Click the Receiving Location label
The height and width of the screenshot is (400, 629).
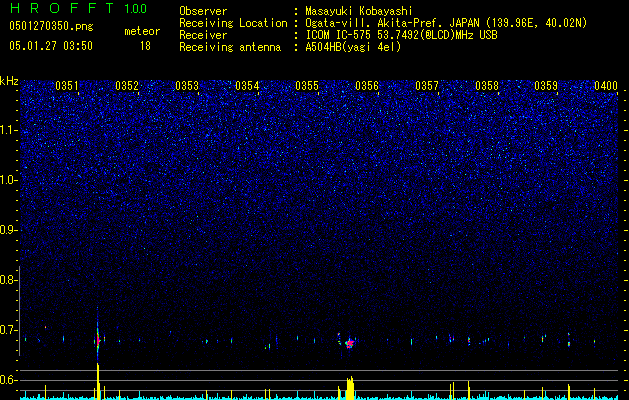tap(233, 23)
